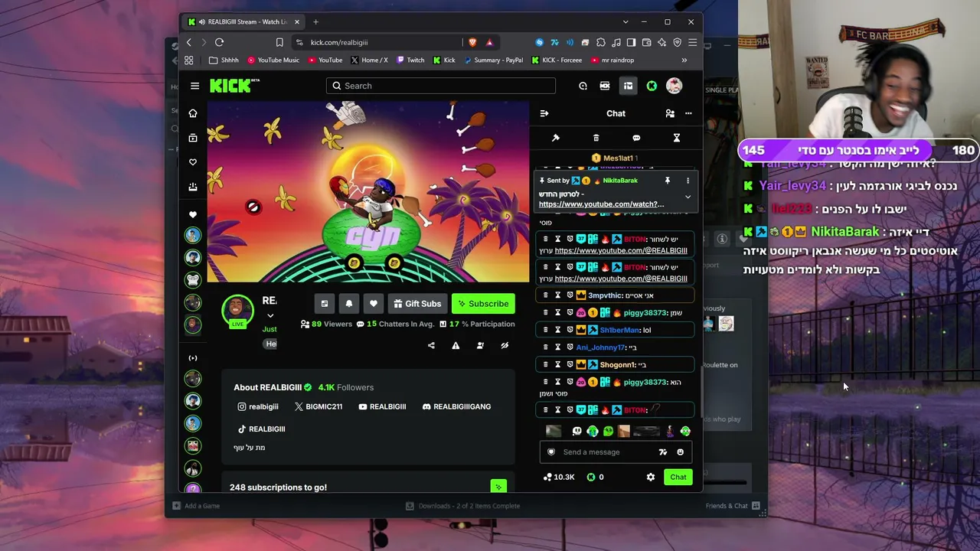The width and height of the screenshot is (980, 551).
Task: Go to the Kick home sidebar icon
Action: 193,113
